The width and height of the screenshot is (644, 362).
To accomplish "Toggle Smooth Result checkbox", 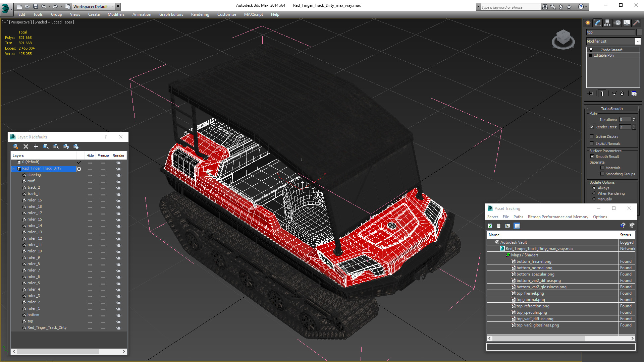I will tap(592, 156).
